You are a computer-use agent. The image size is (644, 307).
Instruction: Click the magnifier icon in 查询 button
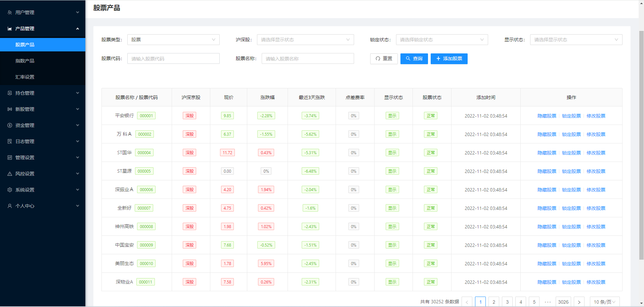coord(408,58)
